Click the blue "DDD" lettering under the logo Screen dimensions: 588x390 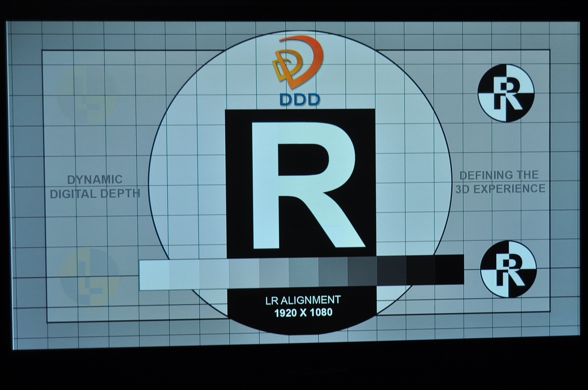[x=300, y=99]
